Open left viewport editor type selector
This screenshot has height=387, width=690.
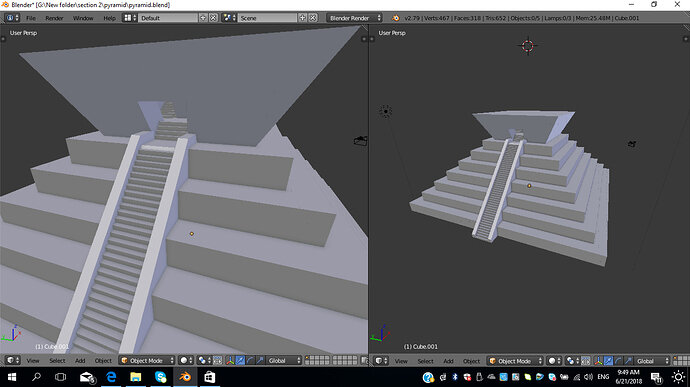click(x=12, y=361)
